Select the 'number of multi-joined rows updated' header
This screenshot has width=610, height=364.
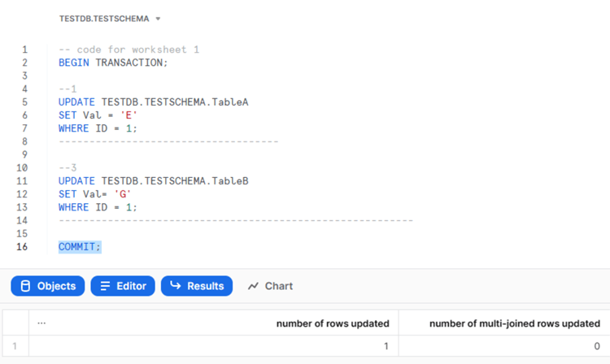pos(515,323)
